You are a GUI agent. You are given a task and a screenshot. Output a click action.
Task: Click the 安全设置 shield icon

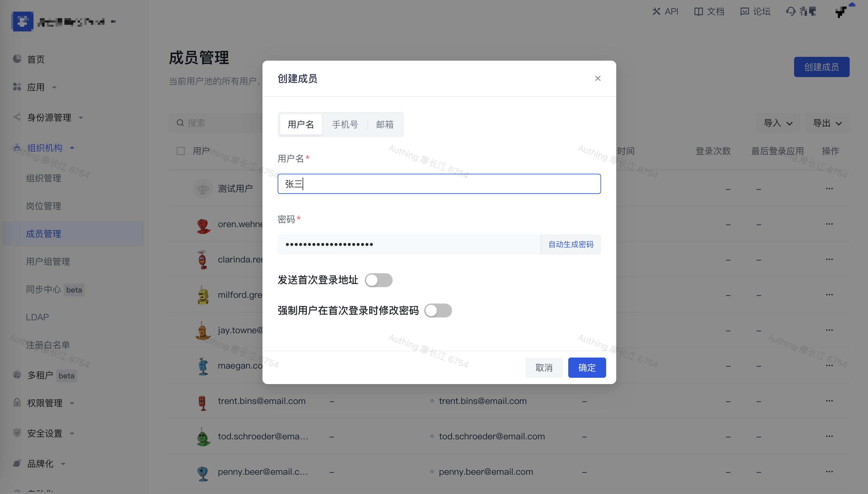pyautogui.click(x=17, y=433)
